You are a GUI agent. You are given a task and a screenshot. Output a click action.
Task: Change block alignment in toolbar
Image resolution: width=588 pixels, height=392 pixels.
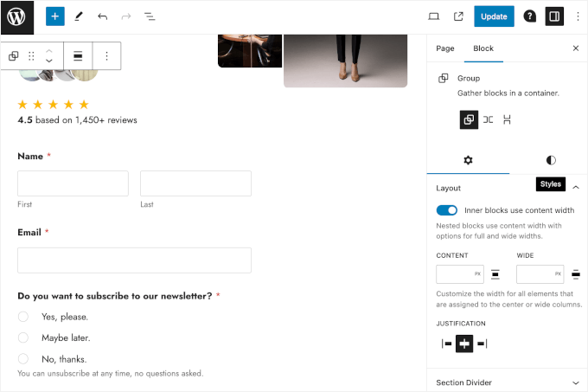(x=78, y=56)
